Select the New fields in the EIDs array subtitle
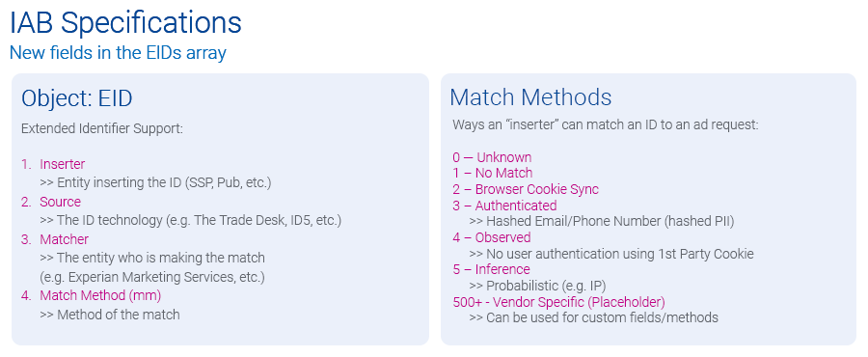868x357 pixels. tap(118, 53)
